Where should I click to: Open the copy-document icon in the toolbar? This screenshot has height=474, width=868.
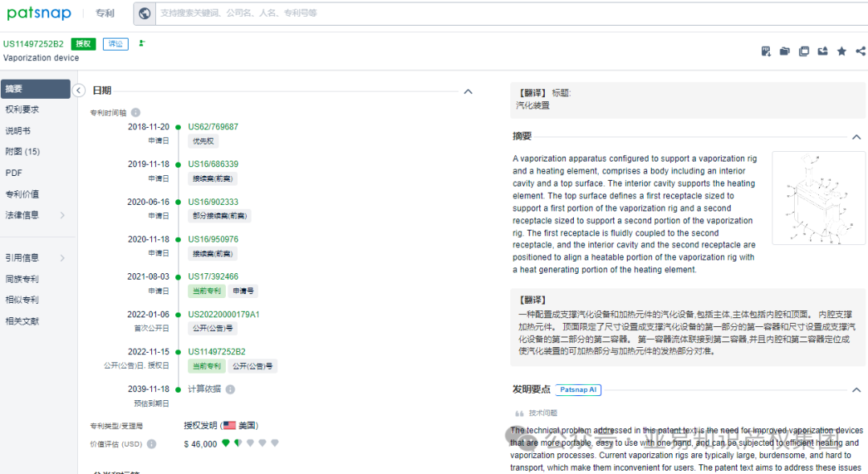(804, 51)
